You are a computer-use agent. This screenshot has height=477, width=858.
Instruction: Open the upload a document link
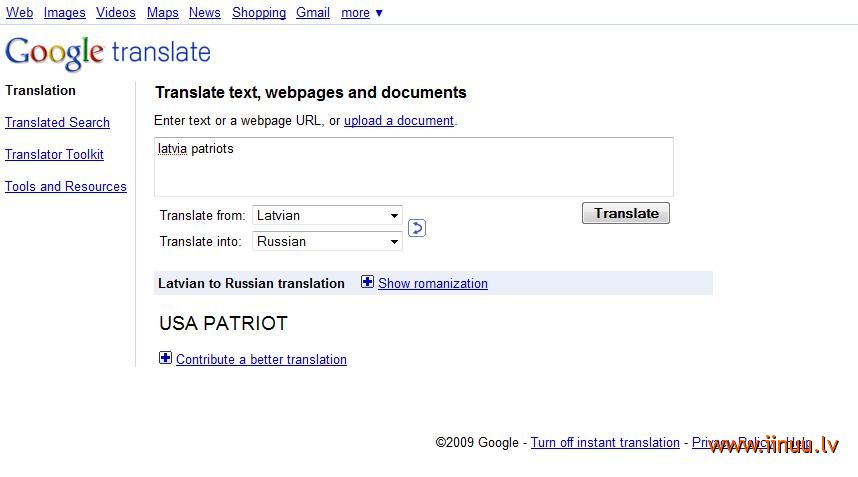click(x=399, y=120)
